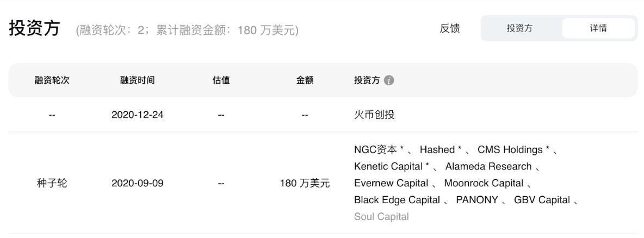Click the 融资轮次 column header
The width and height of the screenshot is (644, 238).
(52, 80)
